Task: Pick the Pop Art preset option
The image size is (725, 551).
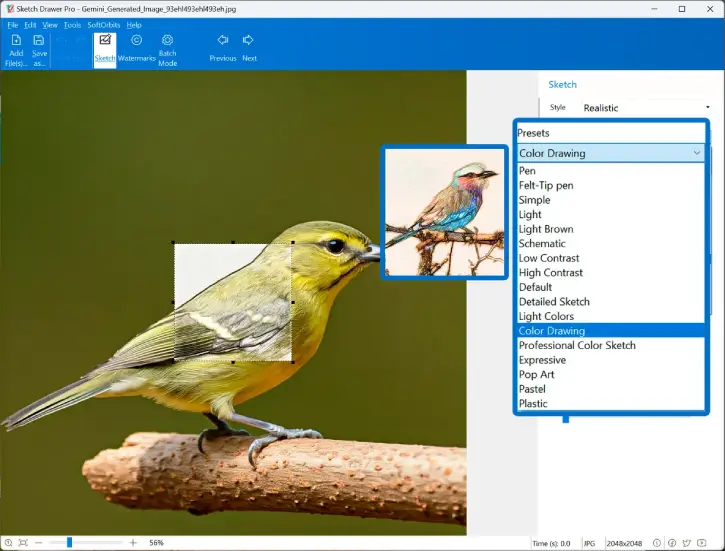Action: point(536,375)
